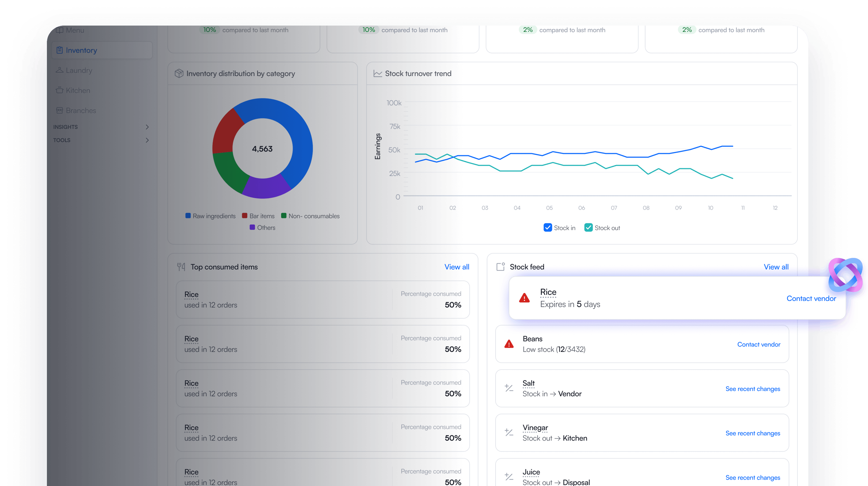Click the Vinegar item name in Stock feed
Image resolution: width=868 pixels, height=486 pixels.
(535, 428)
